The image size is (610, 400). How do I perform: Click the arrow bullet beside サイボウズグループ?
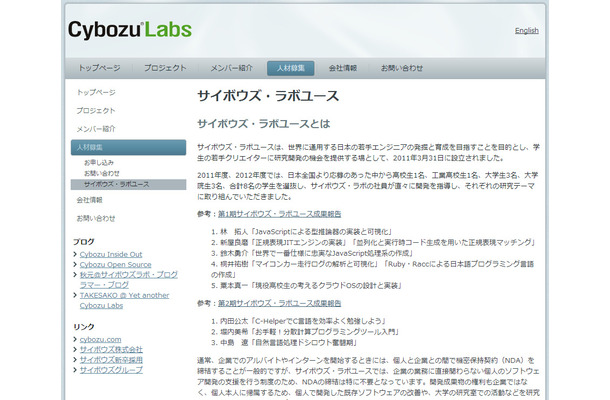(75, 370)
